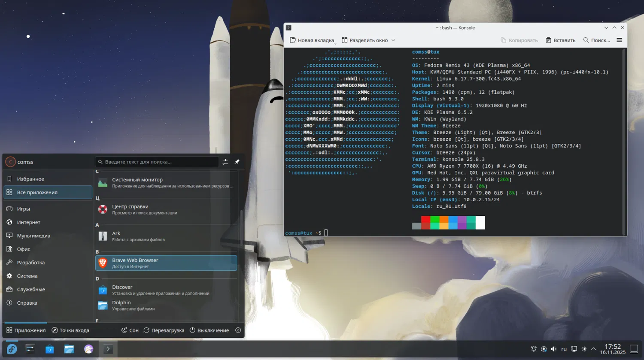
Task: Click the Fedora application launcher icon
Action: [12, 349]
